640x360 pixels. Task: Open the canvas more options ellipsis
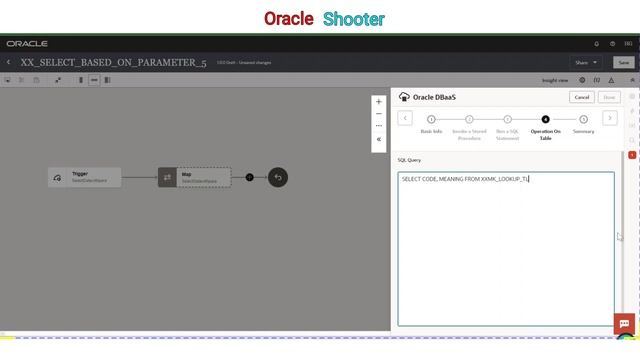[379, 126]
